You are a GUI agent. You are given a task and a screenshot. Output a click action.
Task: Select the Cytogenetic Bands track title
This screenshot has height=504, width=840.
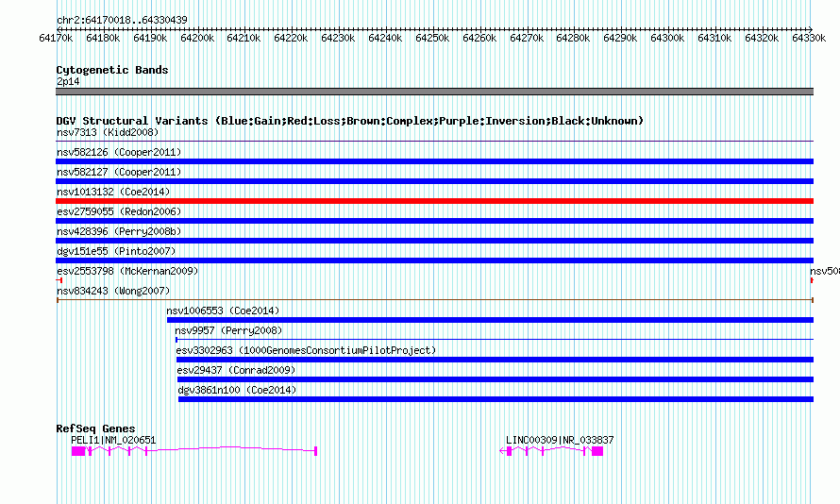click(x=112, y=70)
